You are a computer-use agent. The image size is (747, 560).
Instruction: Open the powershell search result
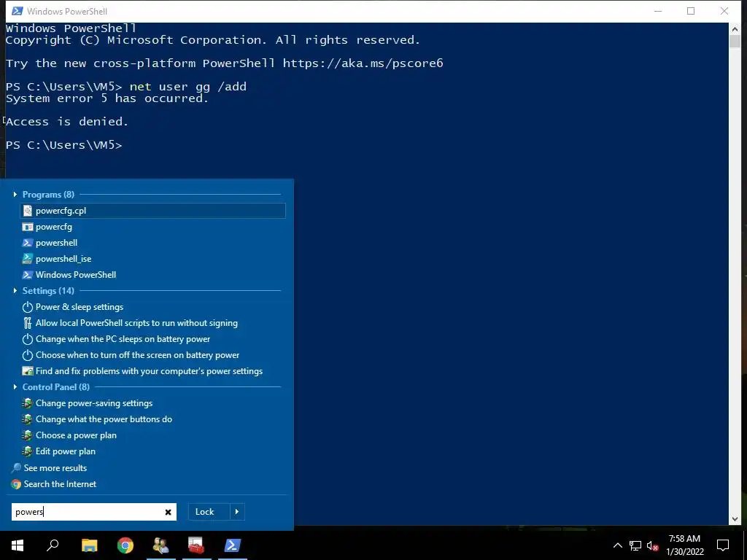56,243
